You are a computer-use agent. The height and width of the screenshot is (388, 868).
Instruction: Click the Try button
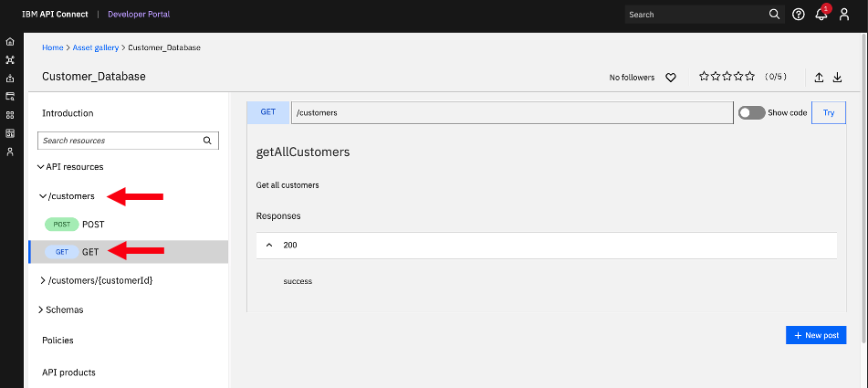pyautogui.click(x=829, y=112)
